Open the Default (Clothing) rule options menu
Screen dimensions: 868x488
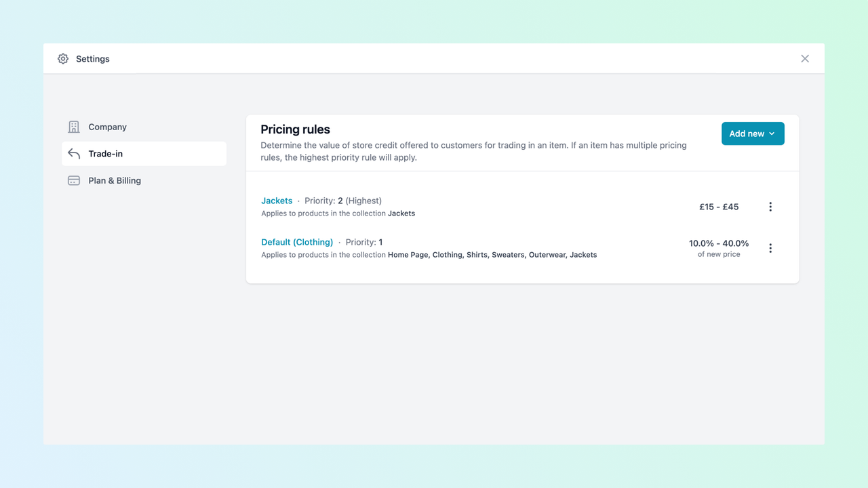click(770, 248)
